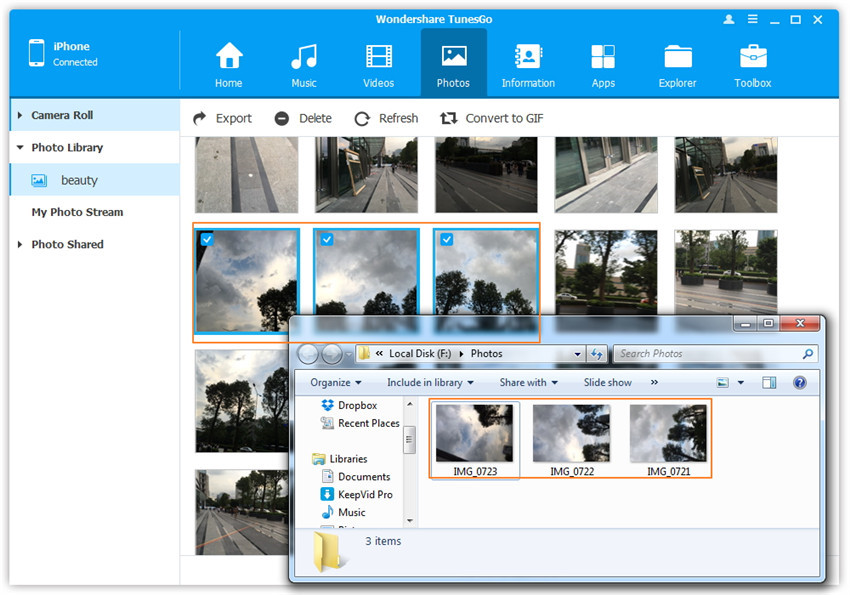Open the view options dropdown arrow
The height and width of the screenshot is (595, 850).
point(741,383)
